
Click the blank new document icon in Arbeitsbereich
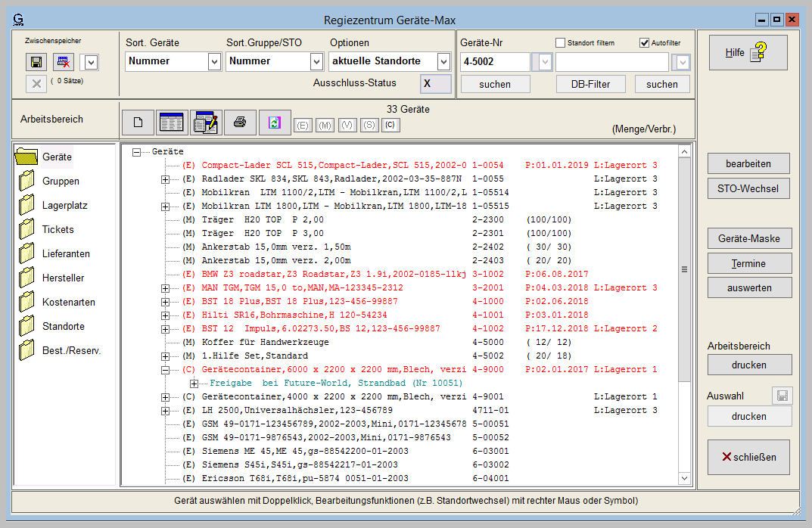[x=138, y=122]
